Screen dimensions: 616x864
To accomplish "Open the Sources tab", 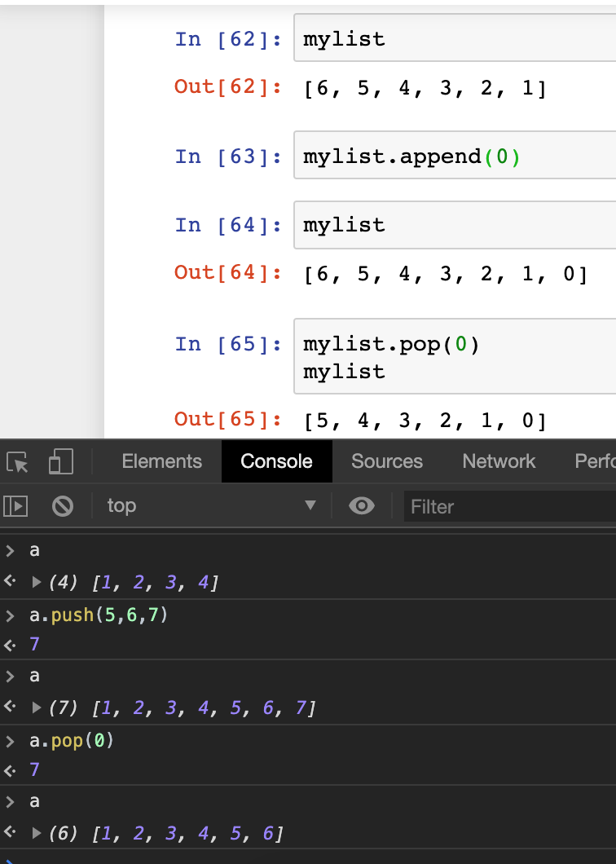I will 387,461.
